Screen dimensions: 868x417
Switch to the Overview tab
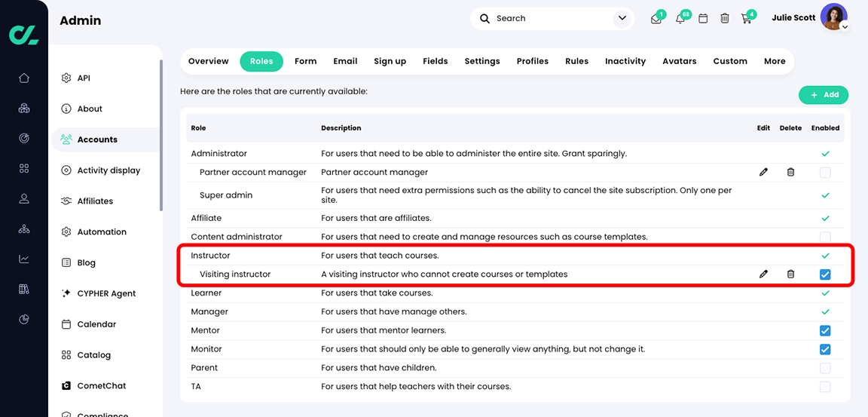208,62
